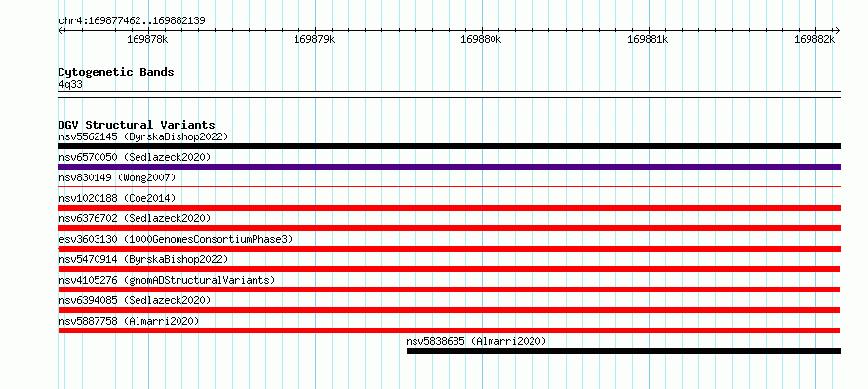Click the thin red nsv830149 bar

click(449, 187)
